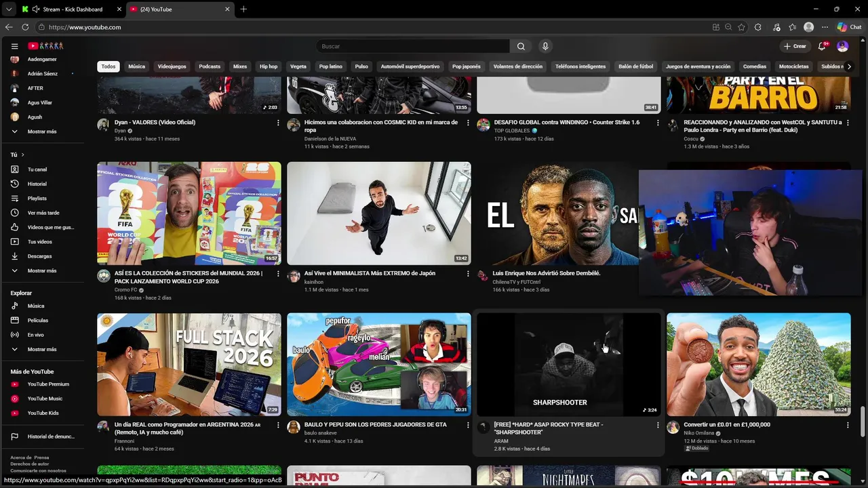
Task: Open Derechos de autor footer link
Action: (29, 464)
